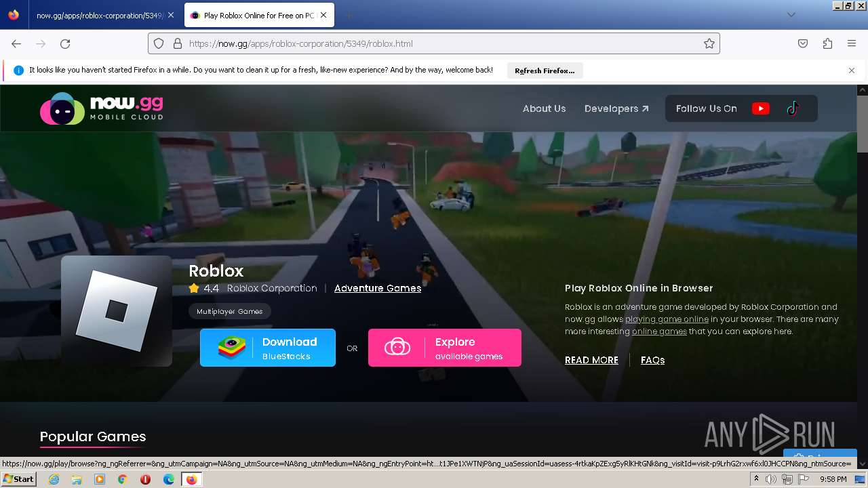Image resolution: width=868 pixels, height=488 pixels.
Task: Open the Developers external link
Action: (616, 108)
